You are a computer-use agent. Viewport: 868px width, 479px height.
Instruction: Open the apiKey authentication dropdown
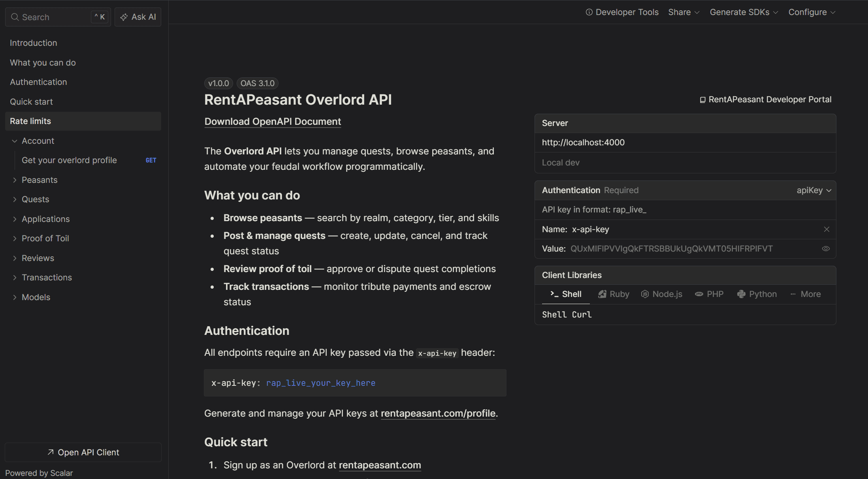(x=813, y=190)
